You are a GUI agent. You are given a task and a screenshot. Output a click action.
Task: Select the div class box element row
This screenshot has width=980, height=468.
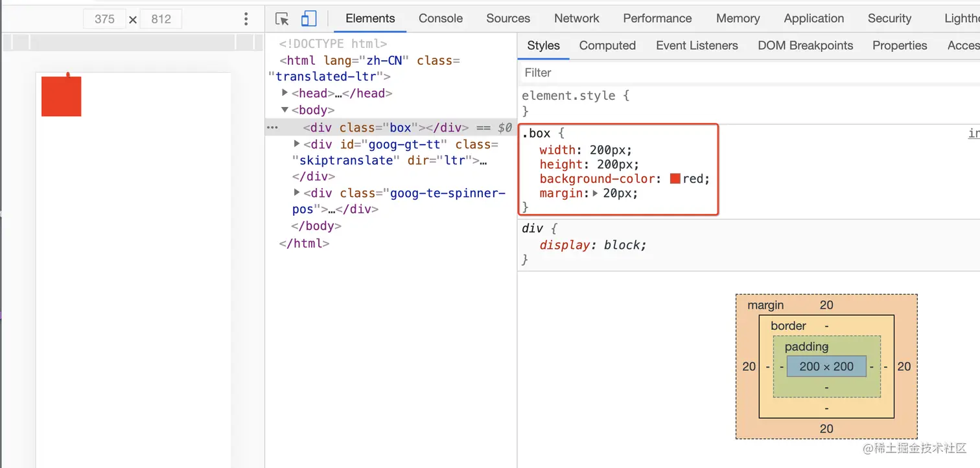coord(389,128)
